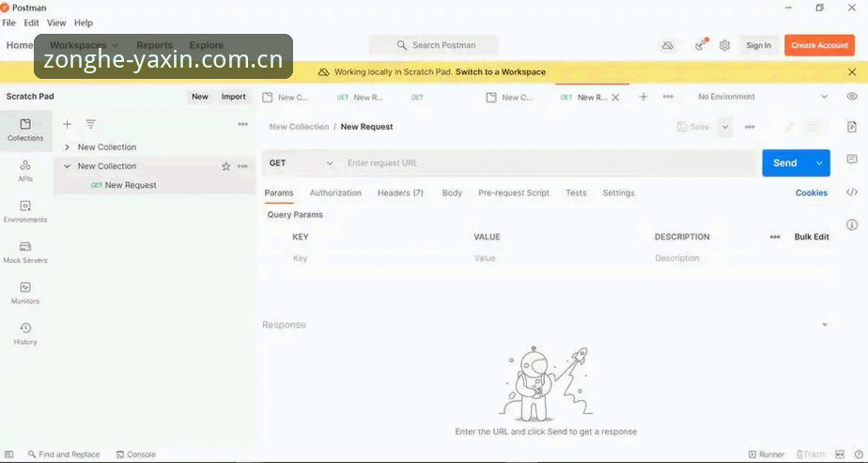Open Mock Servers in the sidebar
The height and width of the screenshot is (463, 868).
pos(25,253)
